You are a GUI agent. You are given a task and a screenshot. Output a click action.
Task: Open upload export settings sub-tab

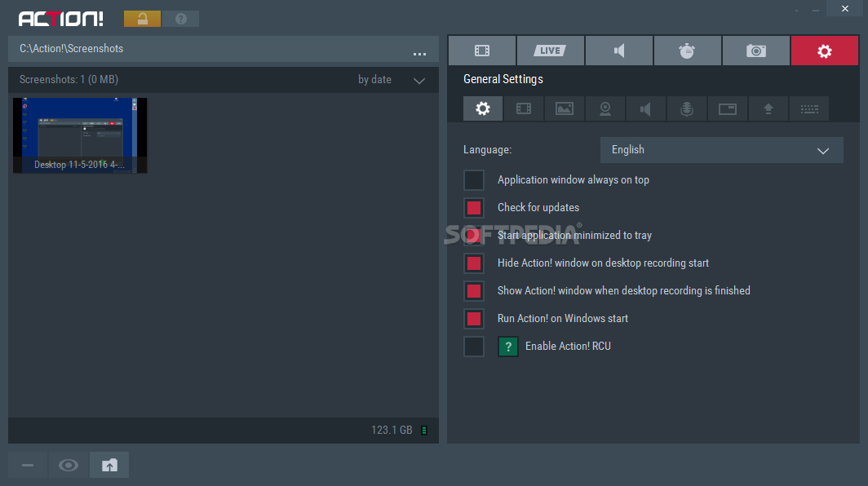(x=768, y=108)
